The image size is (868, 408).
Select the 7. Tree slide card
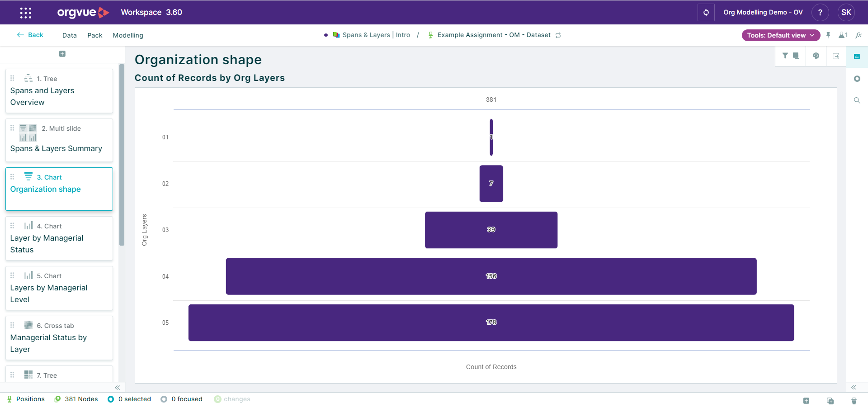click(59, 375)
